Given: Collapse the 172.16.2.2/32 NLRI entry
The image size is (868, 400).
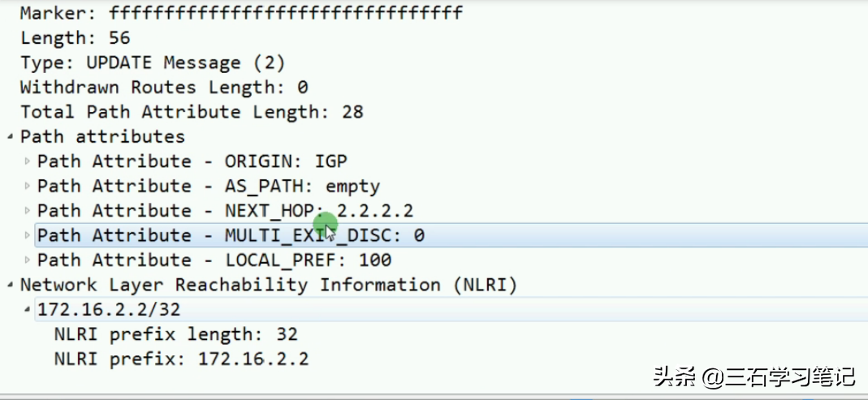Looking at the screenshot, I should [27, 310].
